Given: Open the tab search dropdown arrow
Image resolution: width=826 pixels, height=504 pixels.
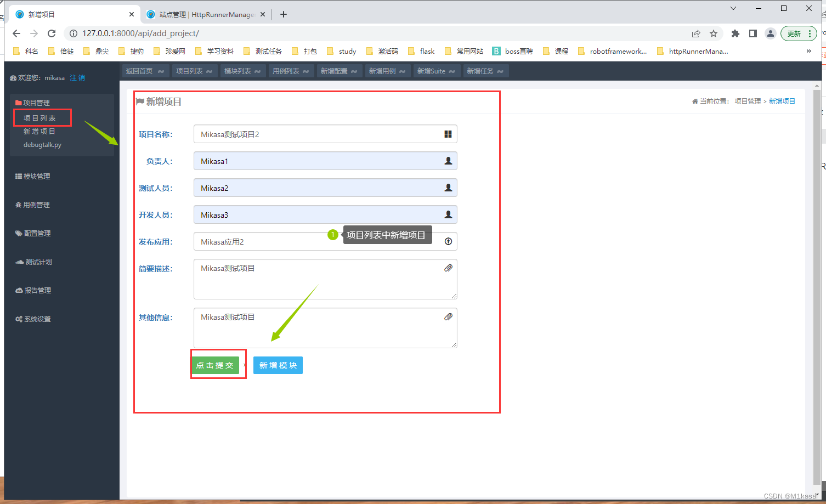Looking at the screenshot, I should [x=733, y=8].
